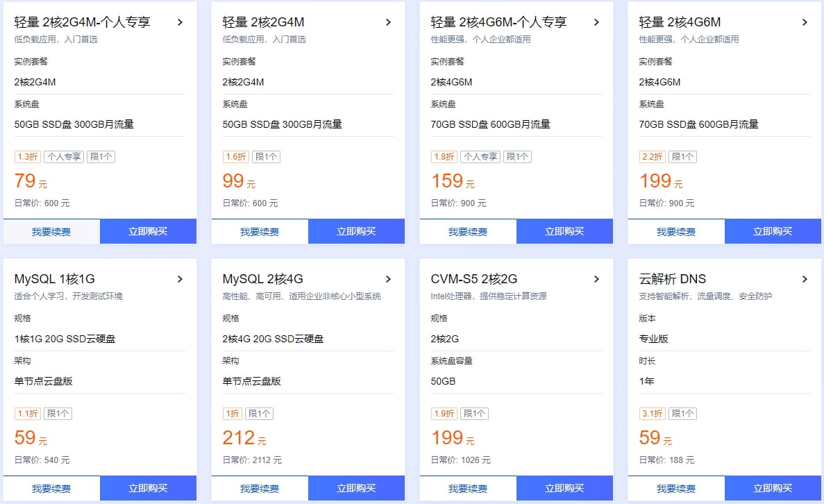Open details via the 云解析 DNS chevron
Image resolution: width=824 pixels, height=504 pixels.
tap(805, 278)
